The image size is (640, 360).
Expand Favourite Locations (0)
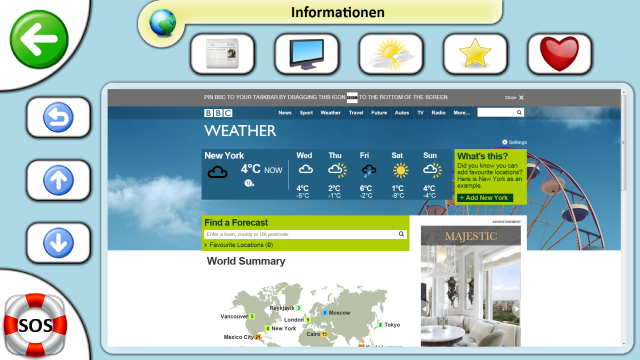239,245
